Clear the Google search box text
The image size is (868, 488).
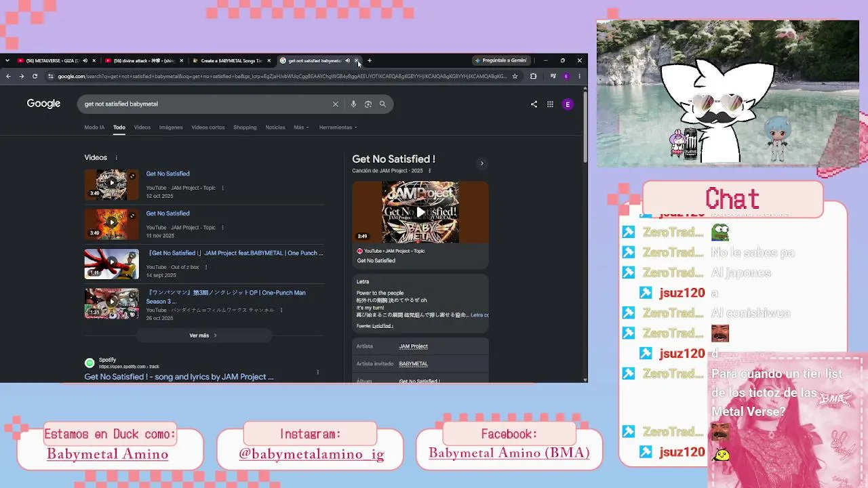(335, 104)
